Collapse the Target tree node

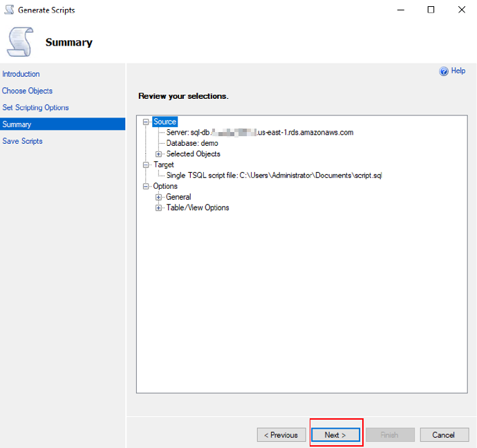146,165
